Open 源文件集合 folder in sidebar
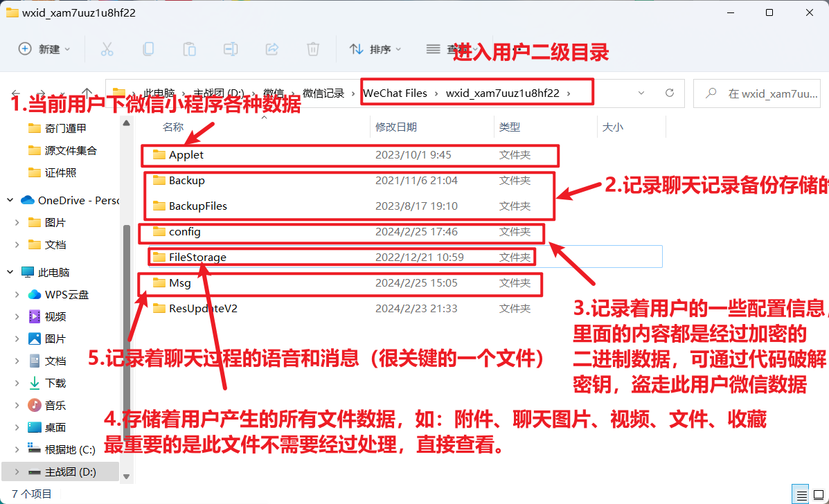The width and height of the screenshot is (829, 504). click(71, 150)
